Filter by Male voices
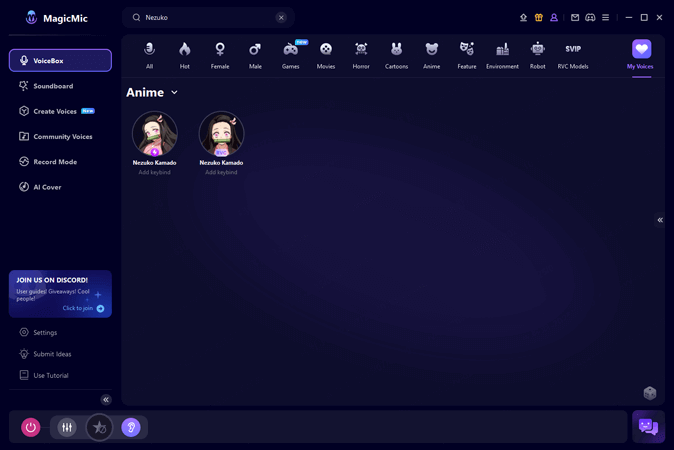The height and width of the screenshot is (450, 674). click(255, 55)
